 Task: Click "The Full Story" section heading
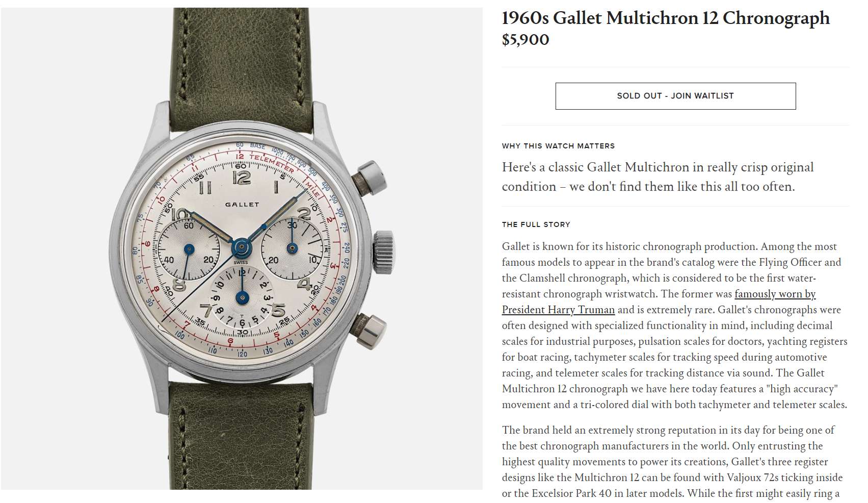(536, 224)
